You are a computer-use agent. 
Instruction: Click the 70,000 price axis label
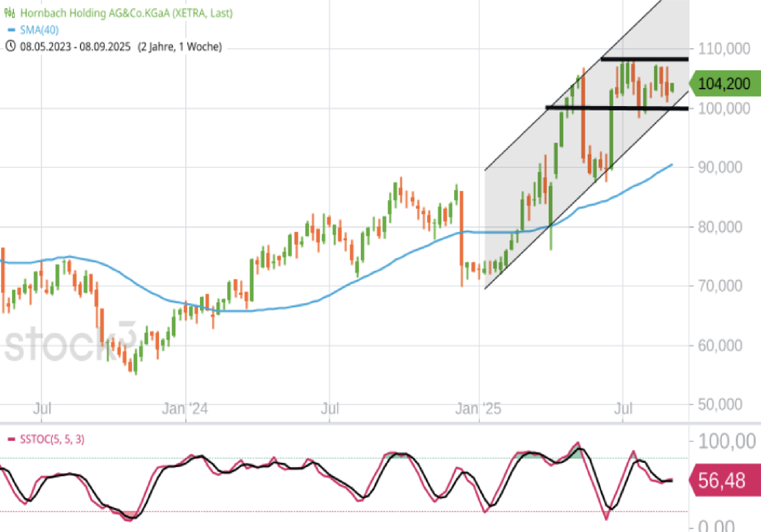click(x=720, y=286)
